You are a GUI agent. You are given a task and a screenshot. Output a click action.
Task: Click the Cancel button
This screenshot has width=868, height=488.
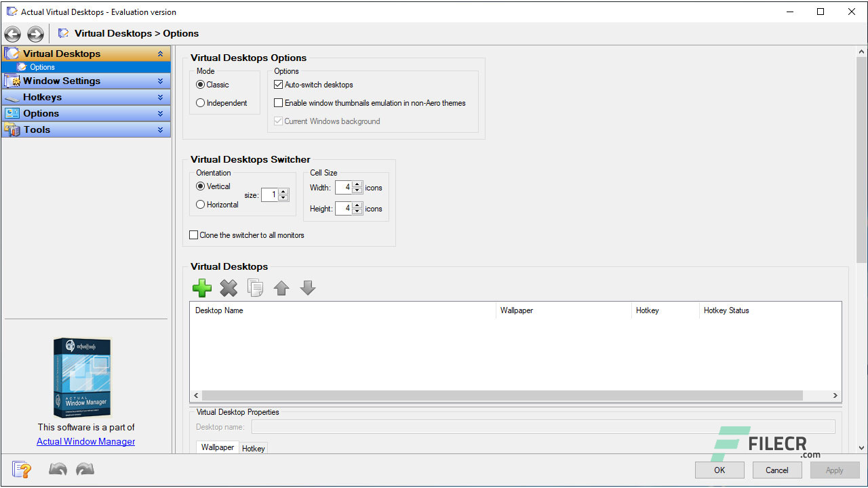point(777,470)
